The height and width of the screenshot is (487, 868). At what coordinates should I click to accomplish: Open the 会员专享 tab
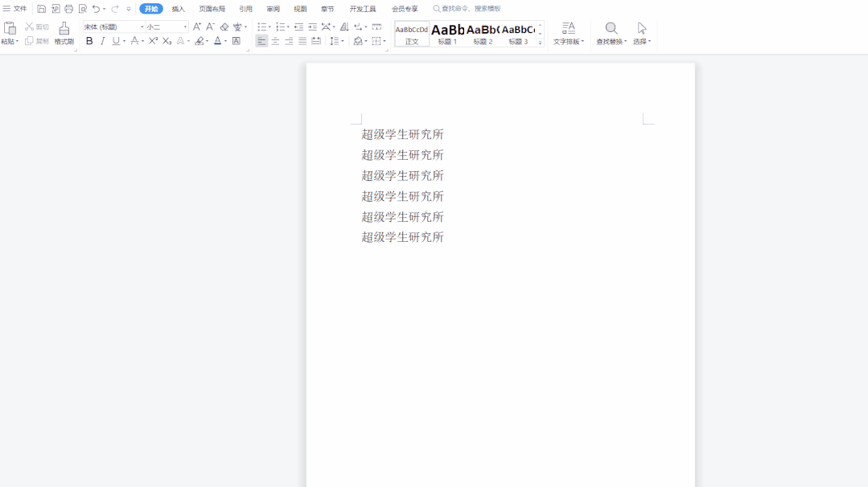(405, 9)
